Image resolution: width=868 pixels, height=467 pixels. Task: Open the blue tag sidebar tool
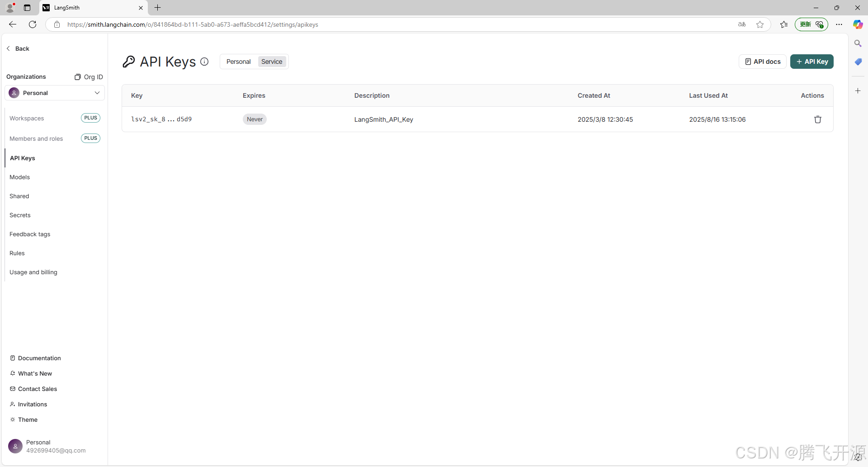tap(858, 62)
